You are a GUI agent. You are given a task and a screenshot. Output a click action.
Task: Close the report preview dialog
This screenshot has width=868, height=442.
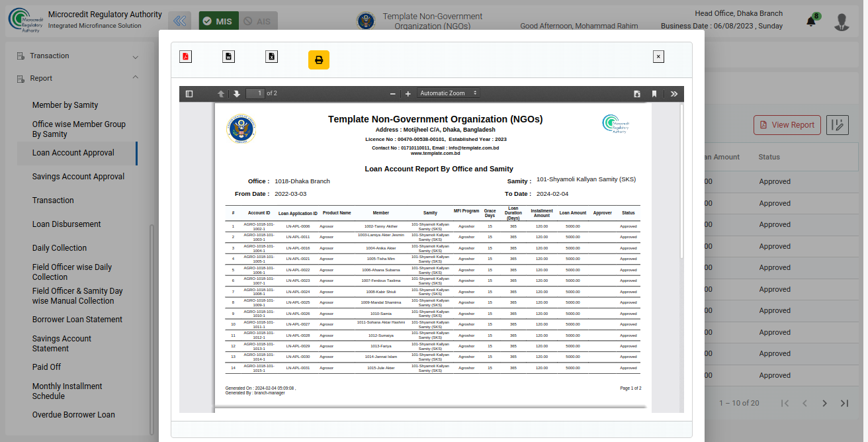[658, 56]
